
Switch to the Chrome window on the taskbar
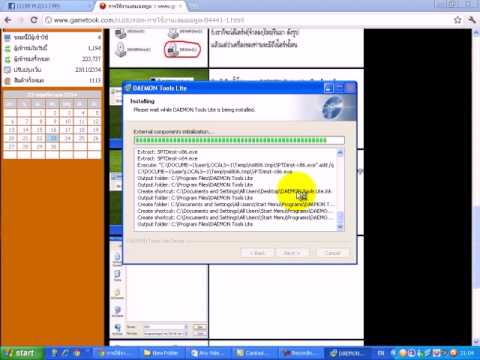coord(115,353)
